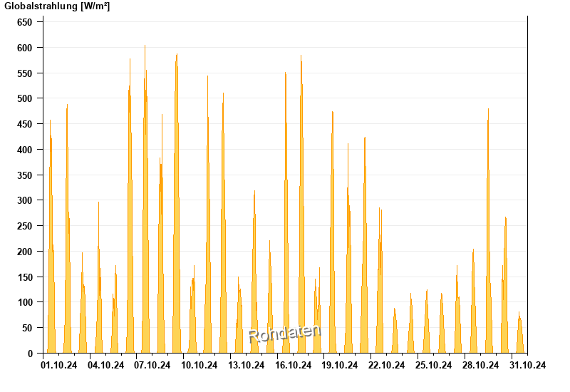
Task: Select the 150 y-axis label
Action: click(25, 277)
